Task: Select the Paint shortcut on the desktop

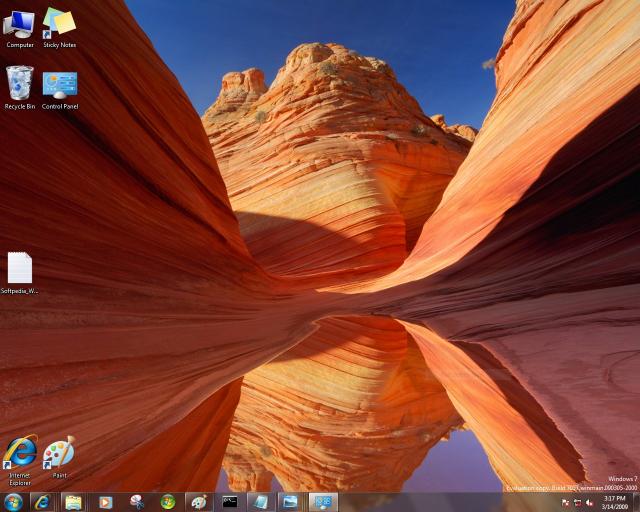Action: [59, 454]
